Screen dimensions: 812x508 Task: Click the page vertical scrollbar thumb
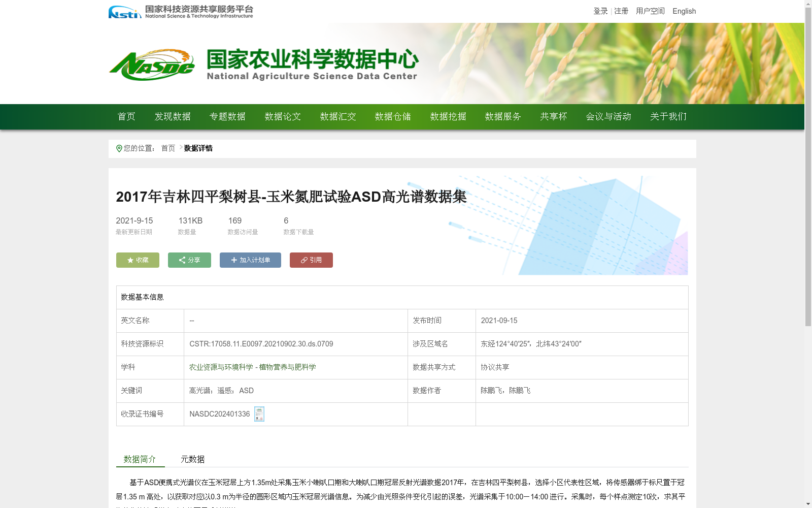click(x=808, y=167)
